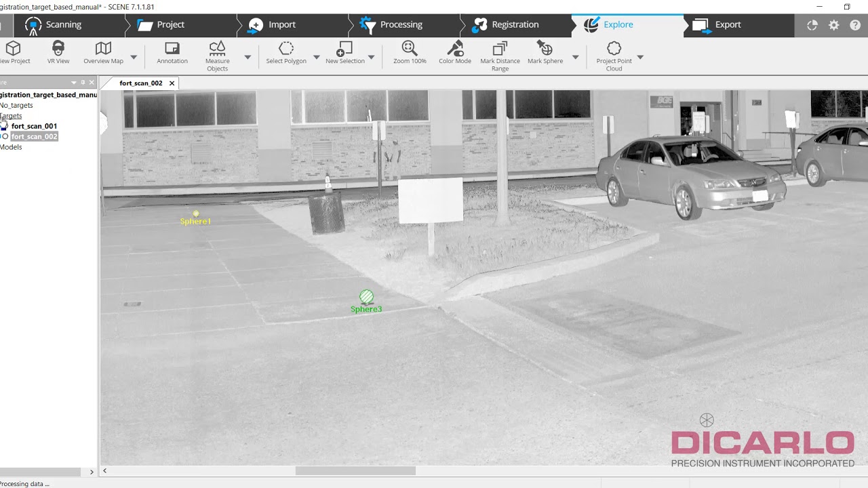Image resolution: width=868 pixels, height=488 pixels.
Task: Close the fort_scan_002 view tab
Action: pyautogui.click(x=172, y=83)
